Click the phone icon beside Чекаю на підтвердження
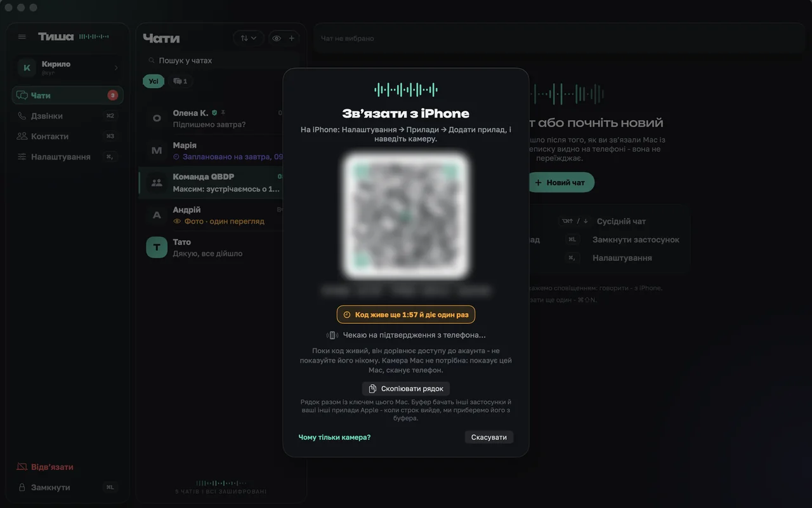Image resolution: width=812 pixels, height=508 pixels. point(332,335)
